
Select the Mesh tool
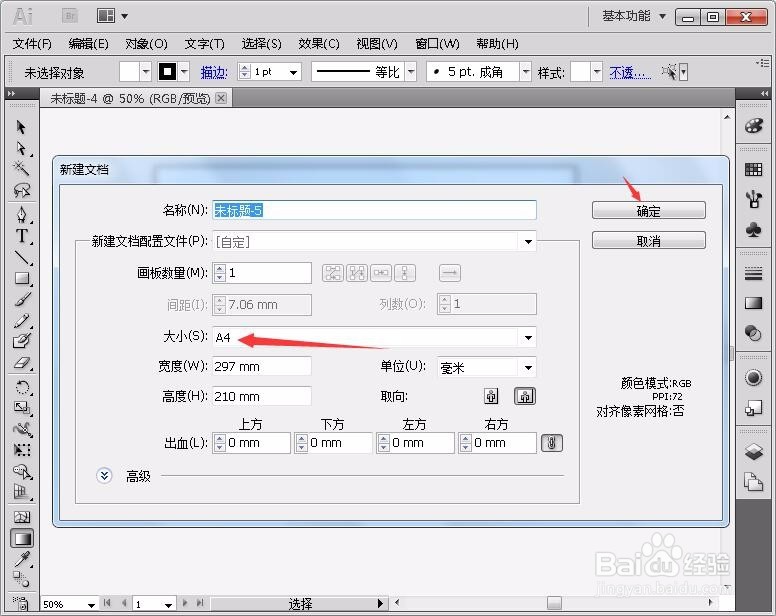[x=21, y=517]
